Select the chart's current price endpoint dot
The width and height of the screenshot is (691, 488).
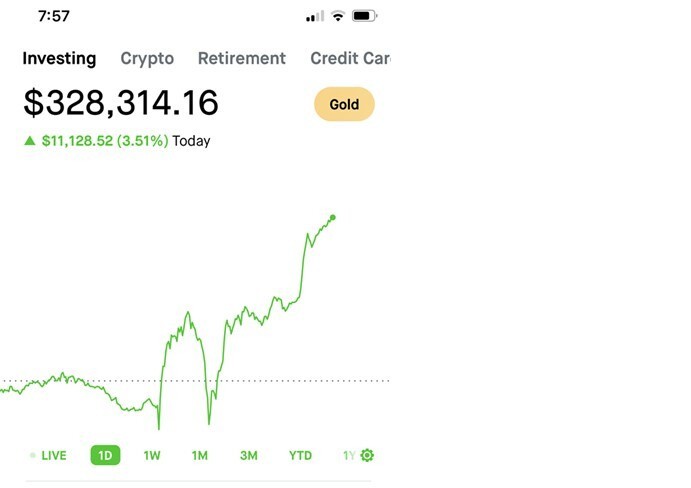pos(333,217)
